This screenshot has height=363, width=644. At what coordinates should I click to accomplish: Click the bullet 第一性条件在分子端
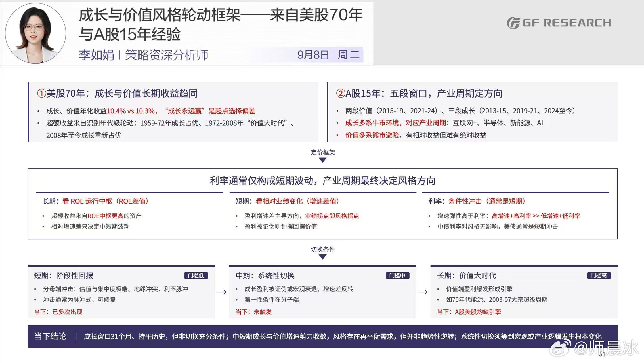[x=272, y=300]
